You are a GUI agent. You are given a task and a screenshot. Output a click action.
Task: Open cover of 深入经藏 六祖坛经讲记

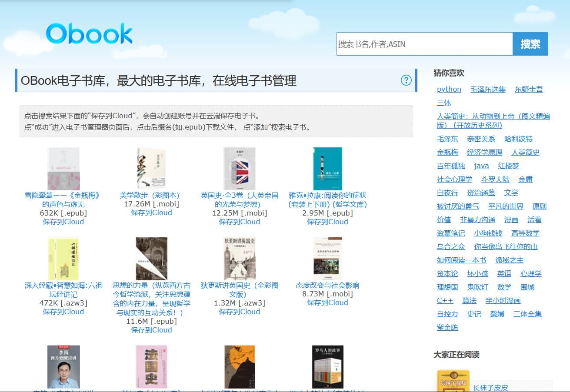point(63,259)
